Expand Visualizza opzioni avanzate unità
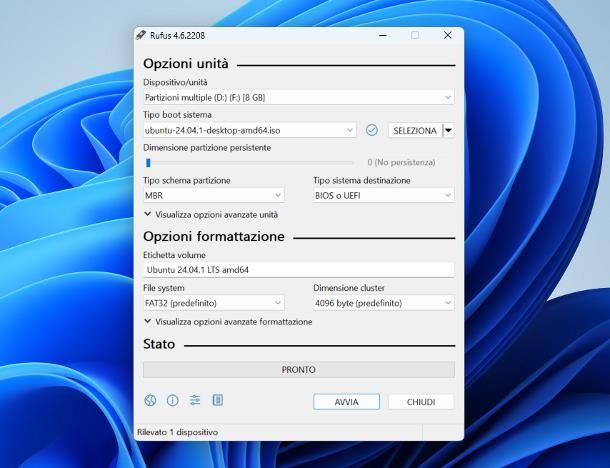The width and height of the screenshot is (610, 468). pos(211,214)
